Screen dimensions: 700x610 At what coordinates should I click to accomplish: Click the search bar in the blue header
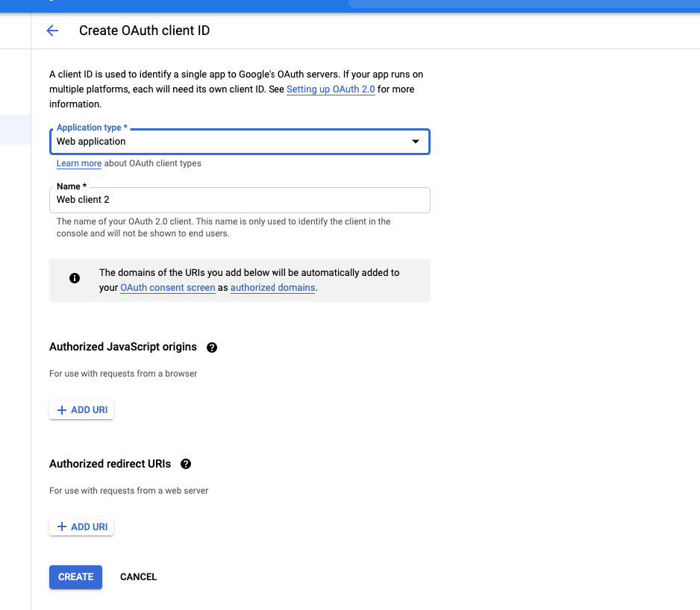click(524, 4)
